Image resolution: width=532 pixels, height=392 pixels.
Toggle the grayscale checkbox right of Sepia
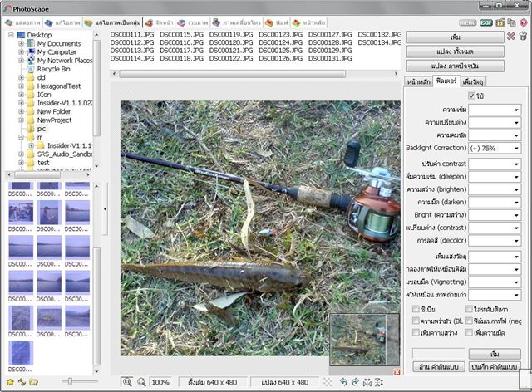point(469,309)
